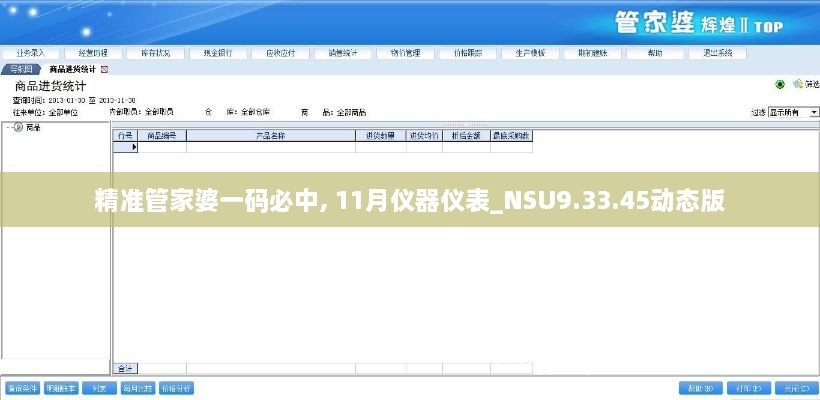Sort by the 产品名称 column header
820x400 pixels.
pos(271,135)
